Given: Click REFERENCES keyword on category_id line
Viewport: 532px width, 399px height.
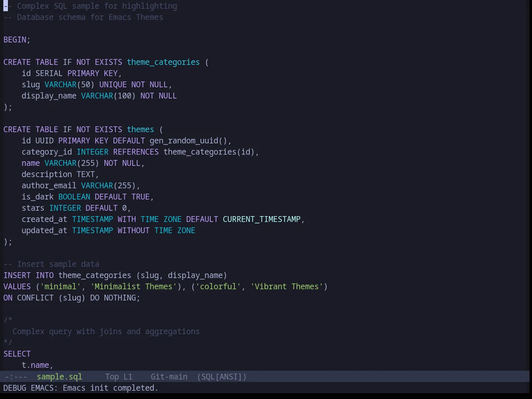Looking at the screenshot, I should pos(136,152).
